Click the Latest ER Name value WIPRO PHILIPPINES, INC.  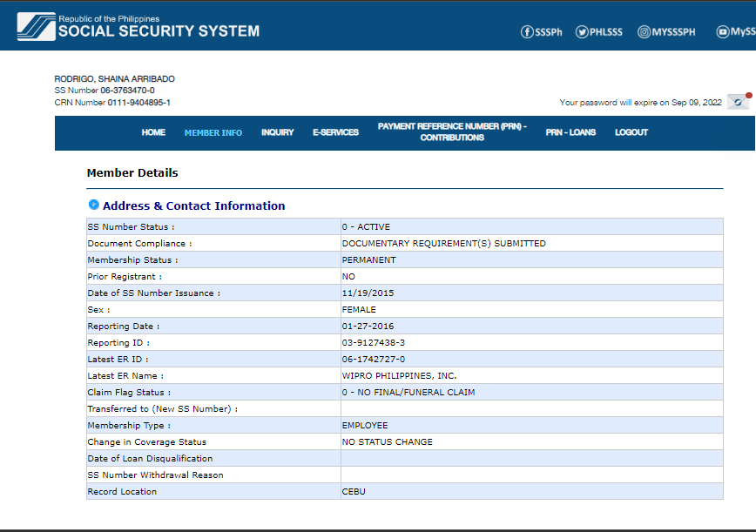[x=399, y=376]
